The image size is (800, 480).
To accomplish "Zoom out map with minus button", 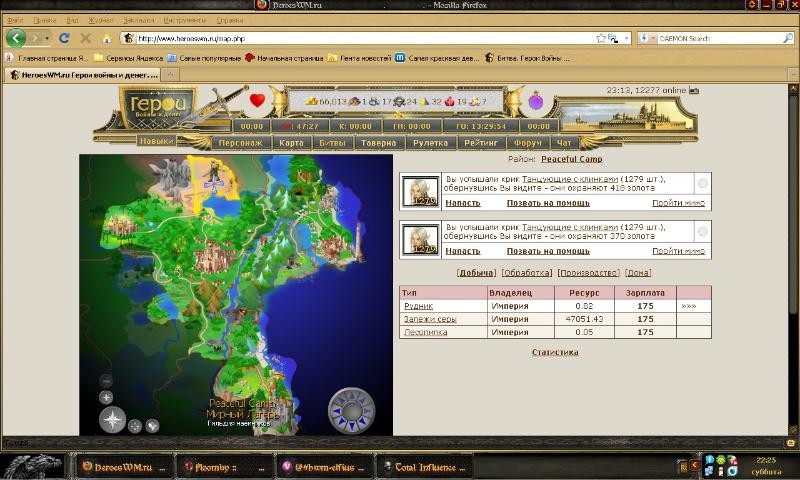I will (x=106, y=381).
